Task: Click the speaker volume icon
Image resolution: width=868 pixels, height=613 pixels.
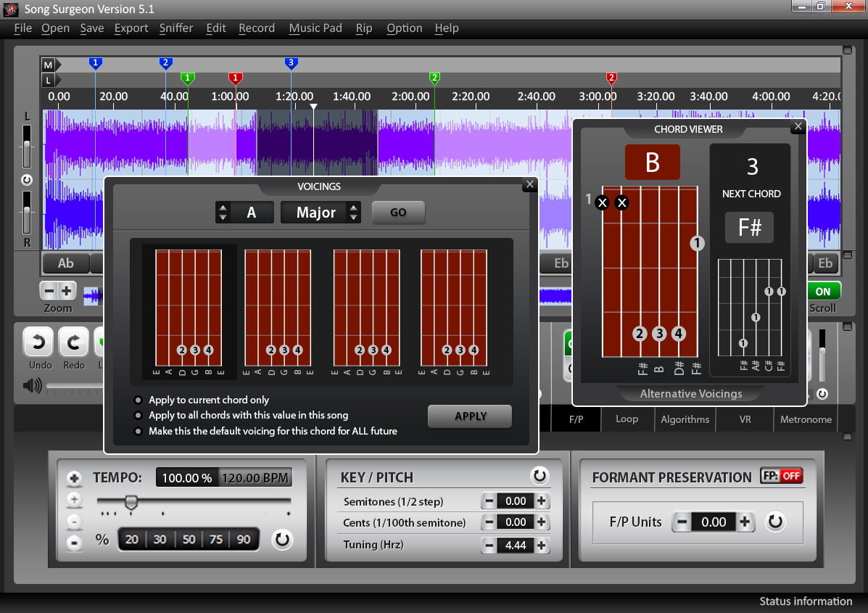Action: (32, 385)
